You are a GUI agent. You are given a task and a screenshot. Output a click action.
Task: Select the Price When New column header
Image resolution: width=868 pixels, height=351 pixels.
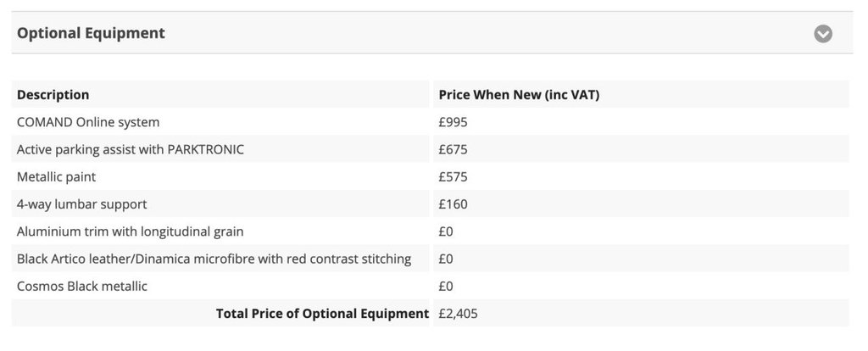(519, 95)
